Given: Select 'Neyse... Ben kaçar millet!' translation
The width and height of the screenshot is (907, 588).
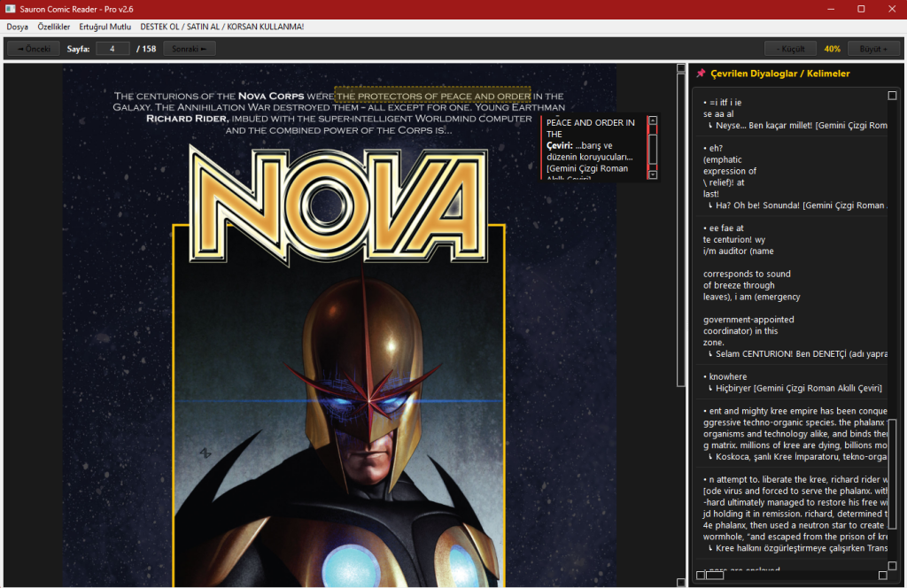Looking at the screenshot, I should pos(798,126).
